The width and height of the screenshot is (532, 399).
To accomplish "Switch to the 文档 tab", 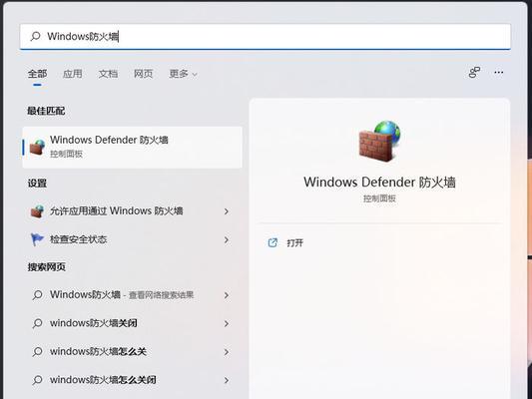I will pos(108,74).
